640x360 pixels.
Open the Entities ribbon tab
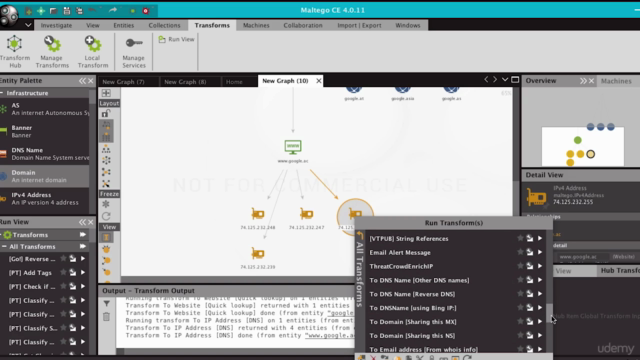click(x=124, y=25)
